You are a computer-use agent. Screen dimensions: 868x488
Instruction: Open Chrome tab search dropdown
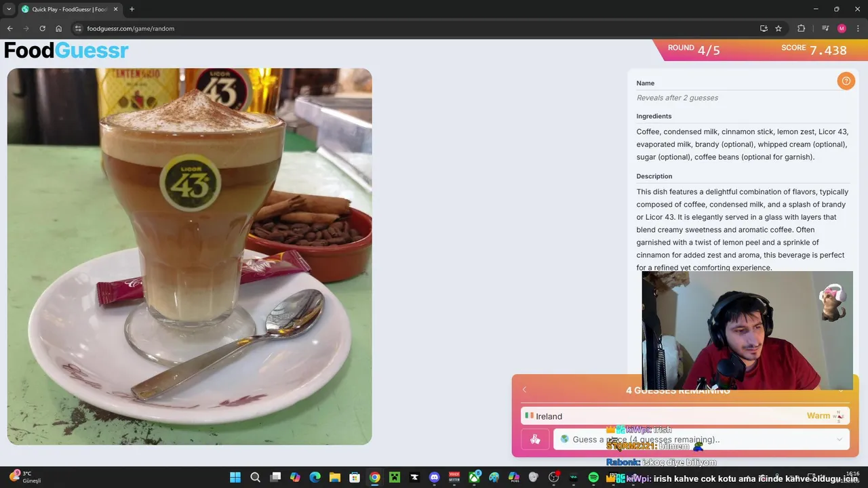(x=9, y=9)
